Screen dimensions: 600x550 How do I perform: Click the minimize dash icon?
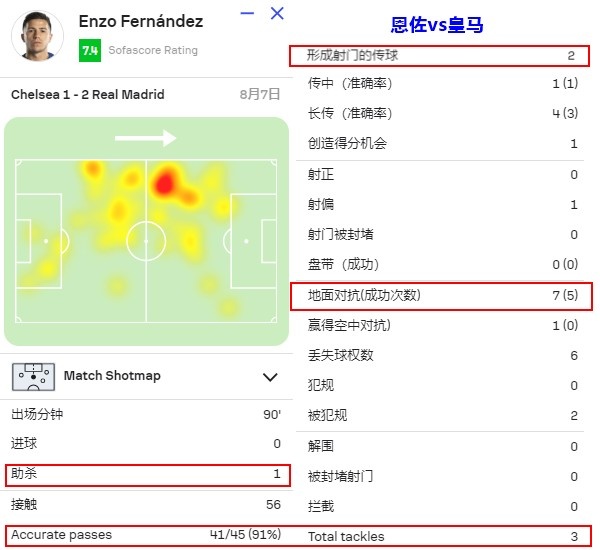pos(247,13)
